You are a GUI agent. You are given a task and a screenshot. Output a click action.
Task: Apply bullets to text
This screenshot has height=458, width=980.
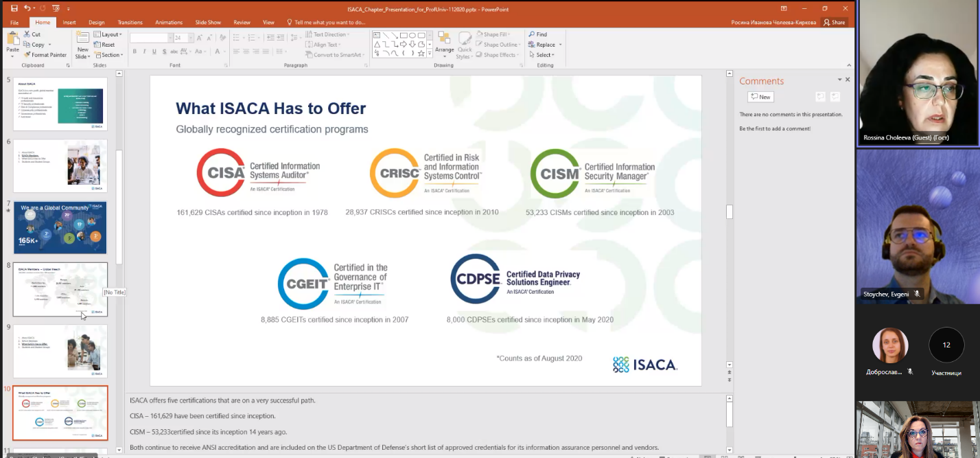click(236, 38)
